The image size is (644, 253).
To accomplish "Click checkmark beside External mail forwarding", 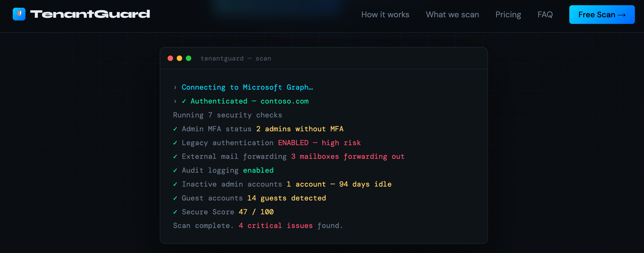I will (175, 156).
